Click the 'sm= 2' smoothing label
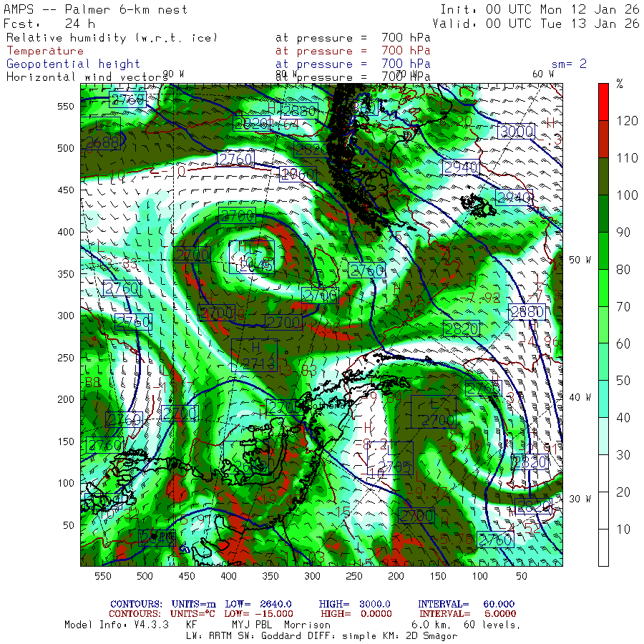This screenshot has width=644, height=644. point(569,64)
